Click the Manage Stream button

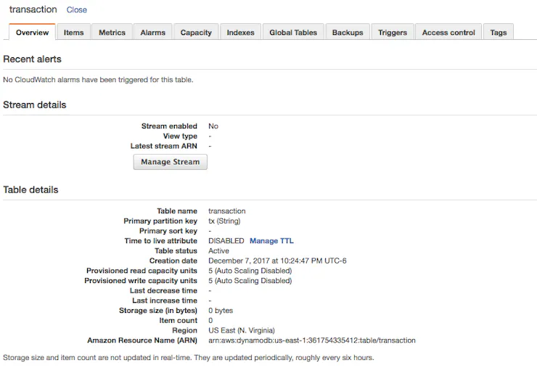coord(171,162)
